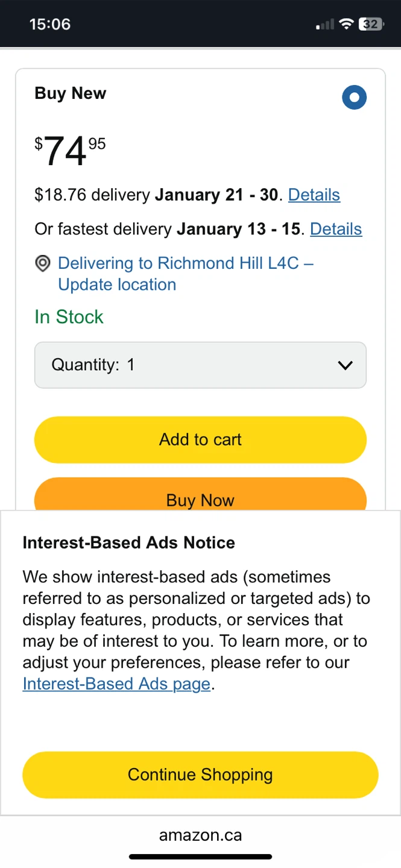This screenshot has width=401, height=868.
Task: Expand quantity options using the chevron arrow
Action: point(345,365)
